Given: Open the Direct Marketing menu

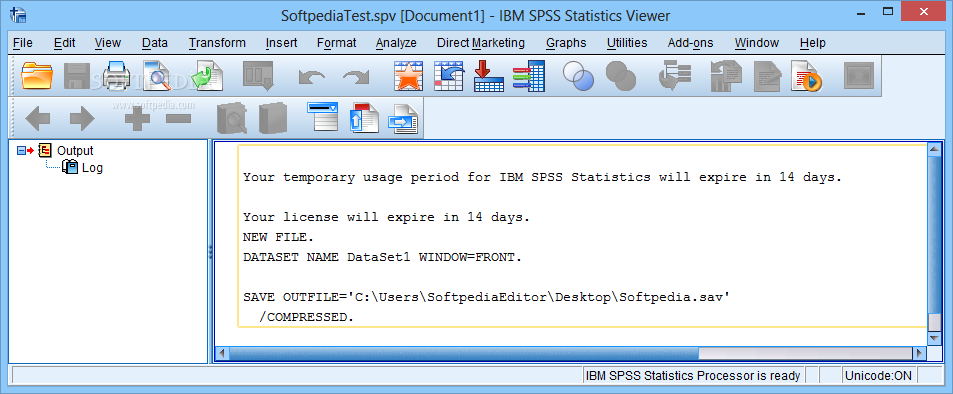Looking at the screenshot, I should tap(480, 43).
